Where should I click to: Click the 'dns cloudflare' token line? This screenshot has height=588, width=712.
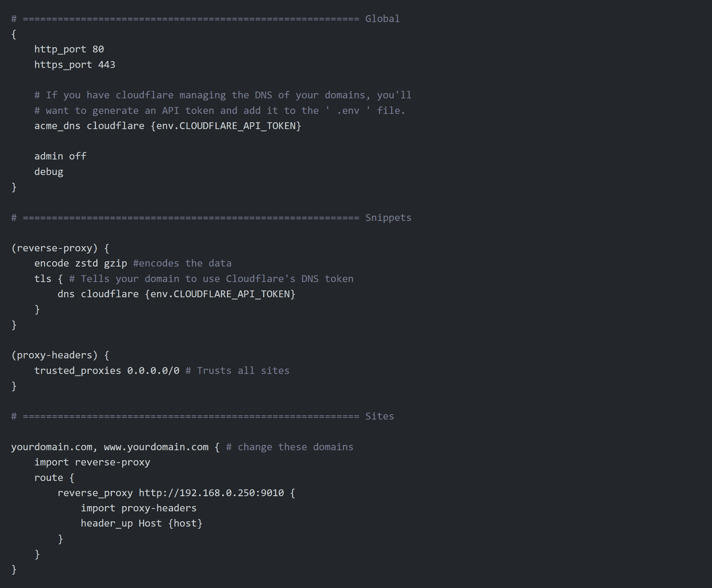(x=177, y=294)
